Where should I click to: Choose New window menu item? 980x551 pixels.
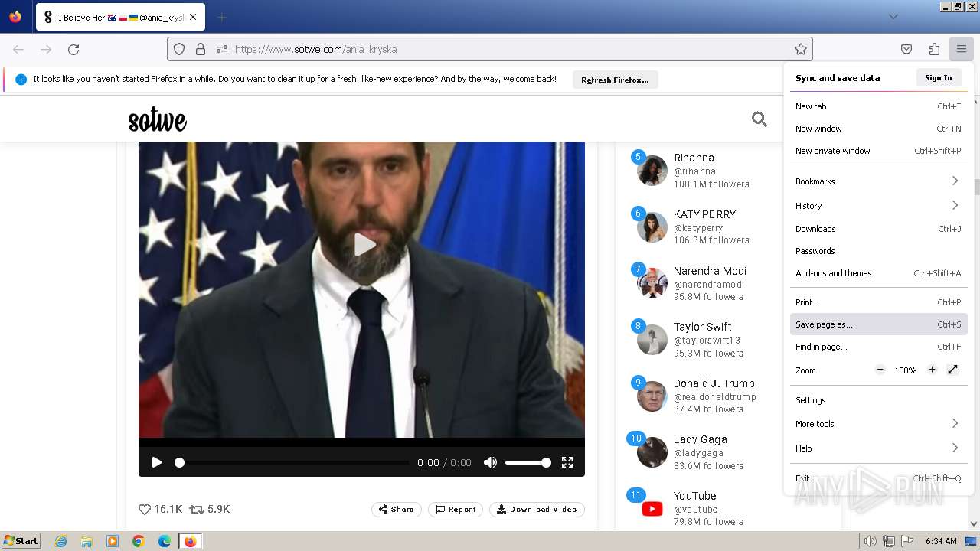pyautogui.click(x=878, y=129)
